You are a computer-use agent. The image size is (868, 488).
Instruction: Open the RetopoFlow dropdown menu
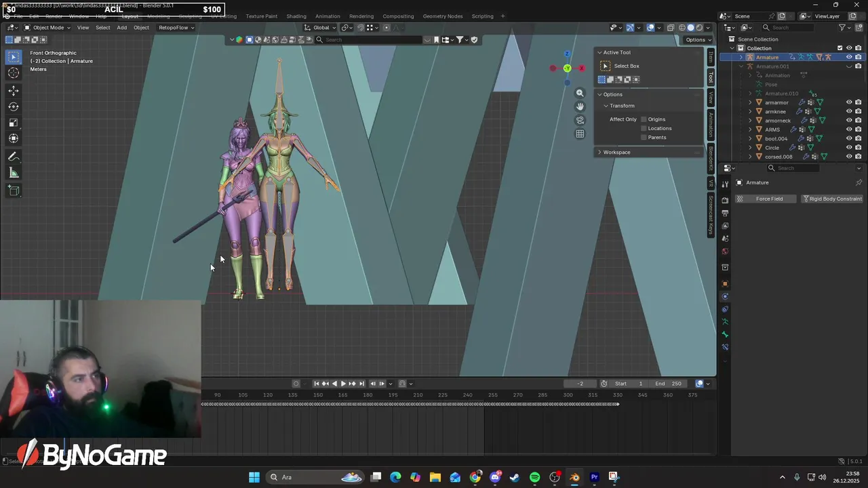[176, 28]
